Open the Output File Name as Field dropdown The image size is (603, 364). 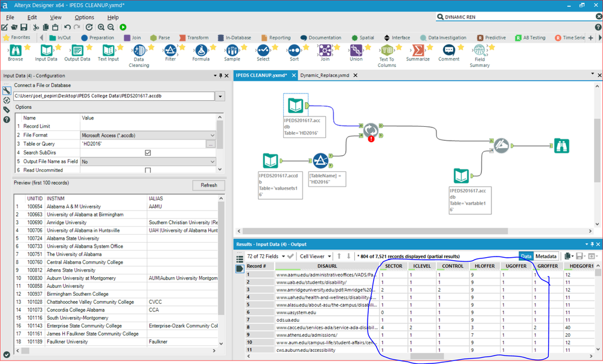coord(212,162)
